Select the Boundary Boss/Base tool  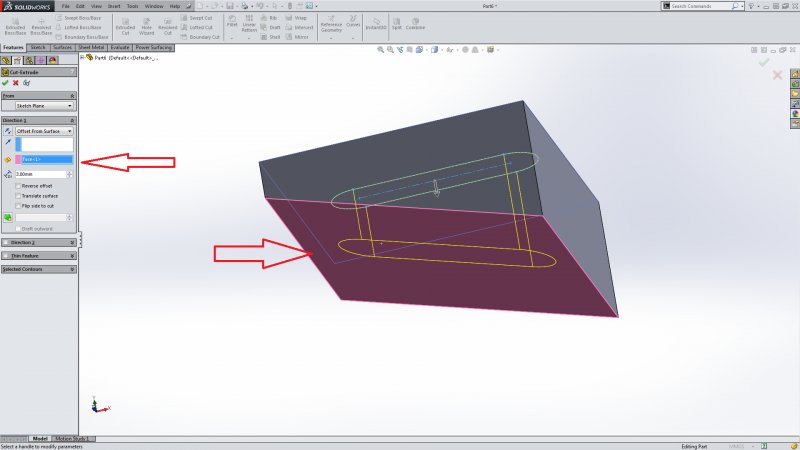(81, 37)
